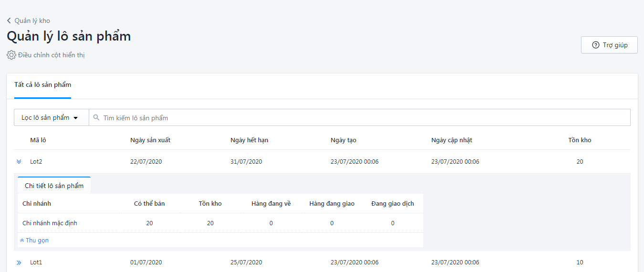Screen dimensions: 644x272
Task: Select the Lot2 batch code
Action: click(36, 162)
